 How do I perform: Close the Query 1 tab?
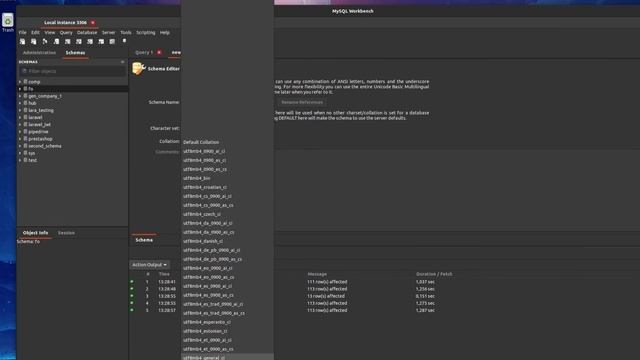tap(159, 52)
